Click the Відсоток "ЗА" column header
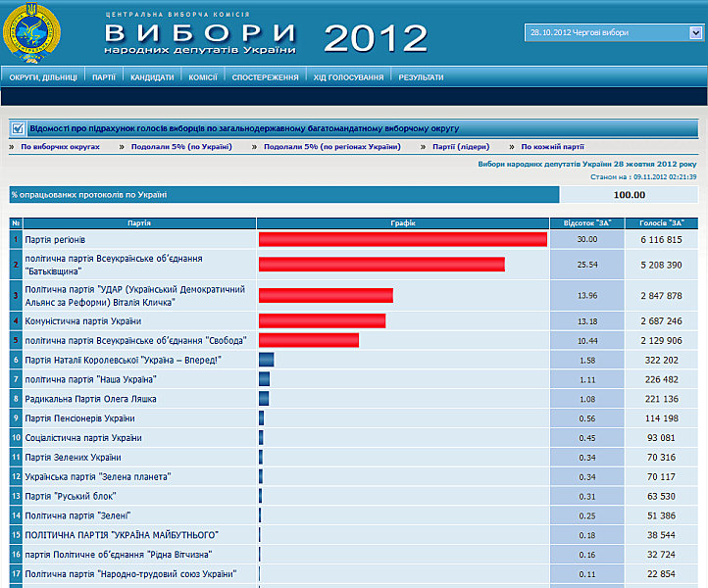708x588 pixels. tap(586, 223)
